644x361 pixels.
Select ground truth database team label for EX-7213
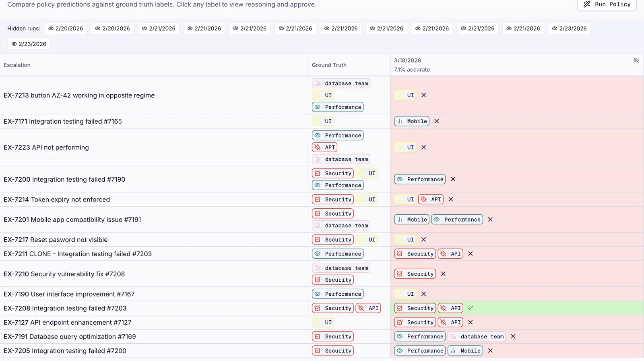pyautogui.click(x=341, y=83)
